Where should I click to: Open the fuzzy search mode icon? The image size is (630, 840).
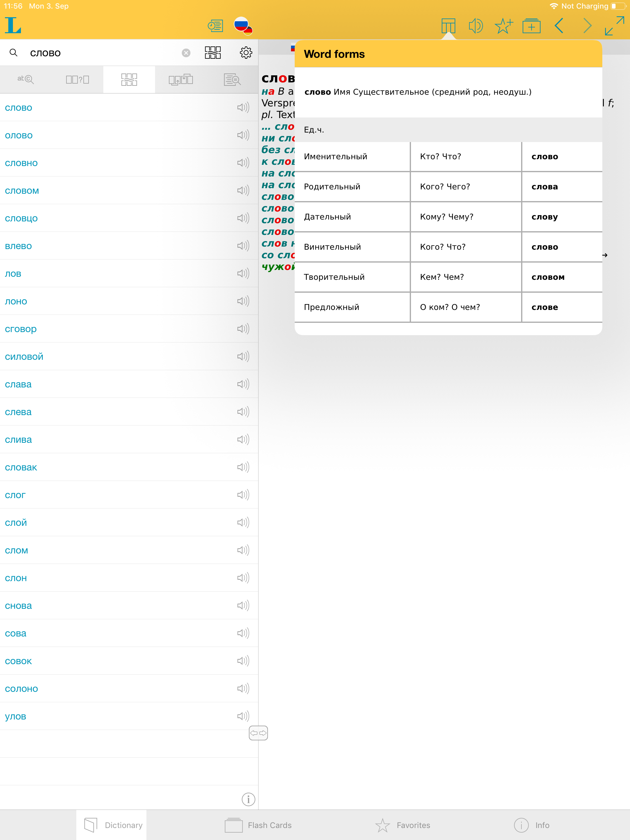coord(129,79)
